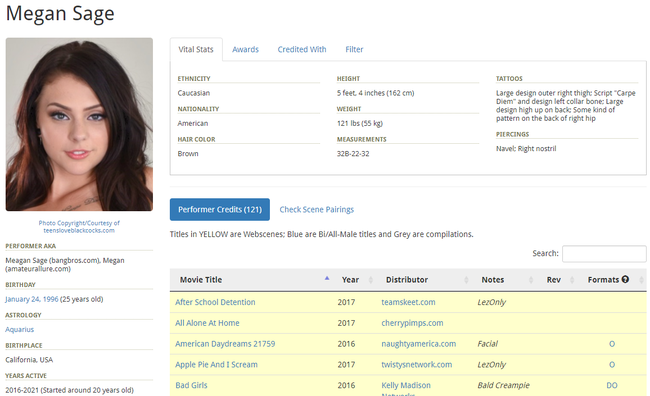Sort table by Year column
This screenshot has height=396, width=650.
coord(355,280)
